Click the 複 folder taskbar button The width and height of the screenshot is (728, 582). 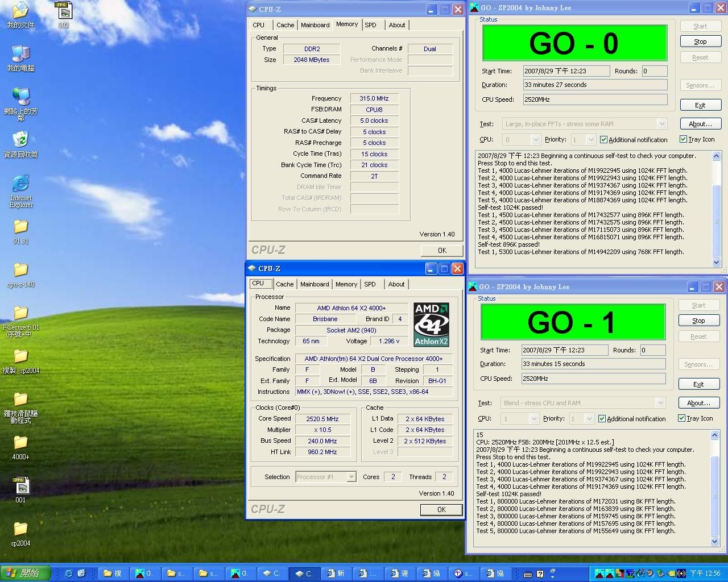[x=113, y=573]
